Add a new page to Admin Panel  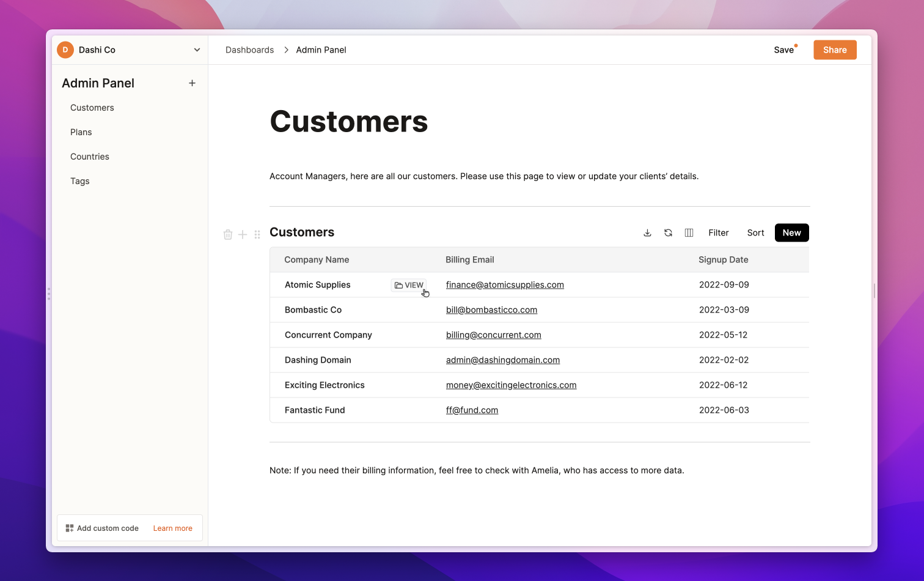pos(192,83)
